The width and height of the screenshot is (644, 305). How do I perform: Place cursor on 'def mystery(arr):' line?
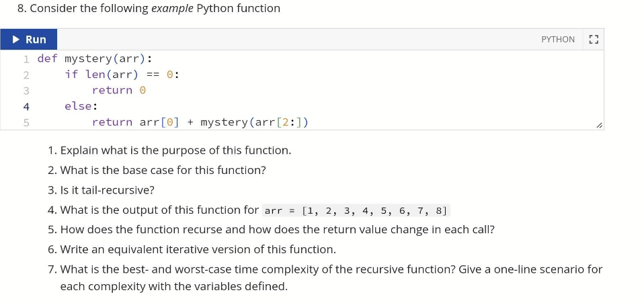point(95,58)
